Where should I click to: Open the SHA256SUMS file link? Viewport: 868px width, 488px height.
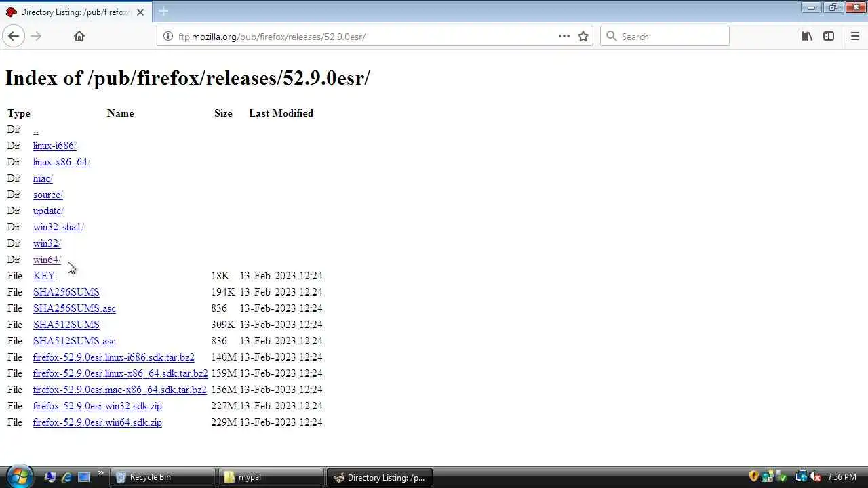coord(66,292)
